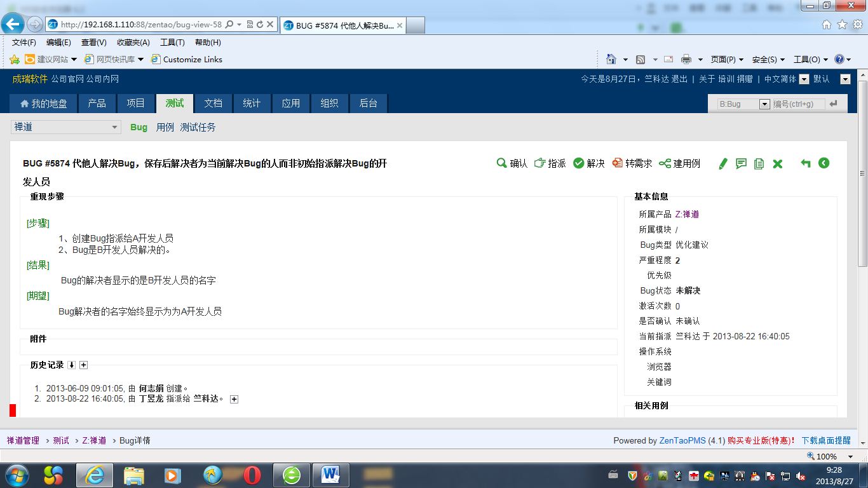The height and width of the screenshot is (488, 868).
Task: Expand all history records with plus icon
Action: pyautogui.click(x=83, y=365)
